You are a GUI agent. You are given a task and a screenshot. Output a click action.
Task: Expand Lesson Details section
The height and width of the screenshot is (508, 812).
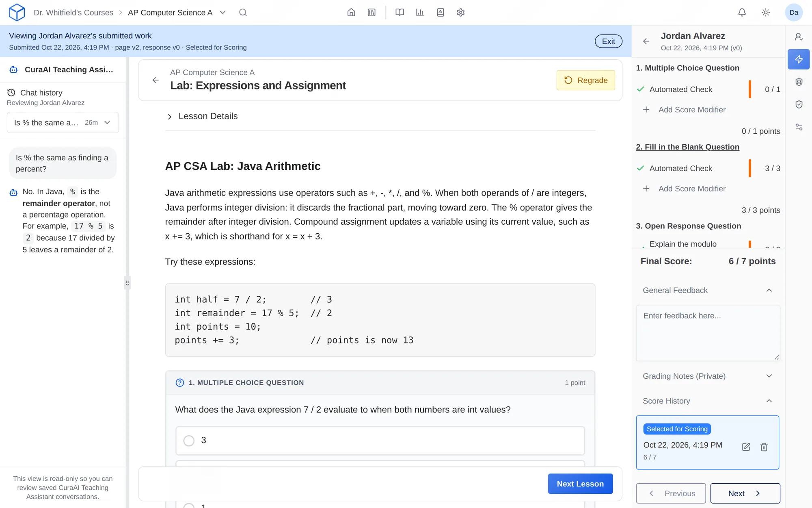coord(202,116)
